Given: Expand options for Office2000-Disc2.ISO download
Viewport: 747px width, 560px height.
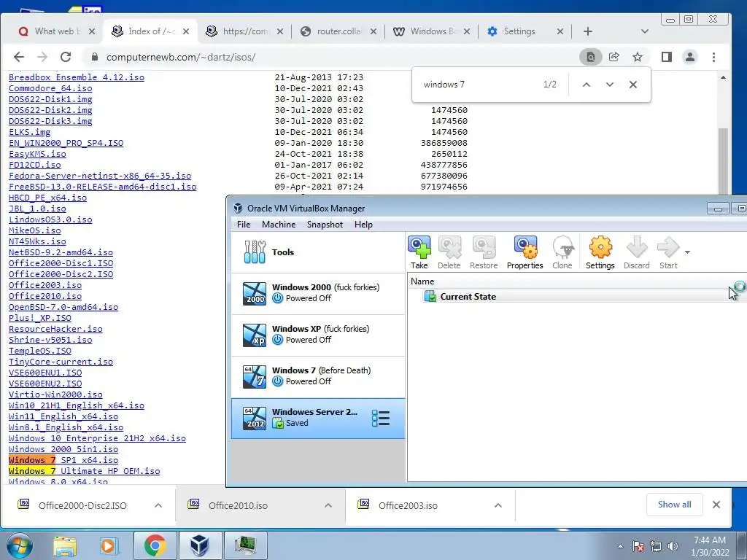Looking at the screenshot, I should pos(158,506).
